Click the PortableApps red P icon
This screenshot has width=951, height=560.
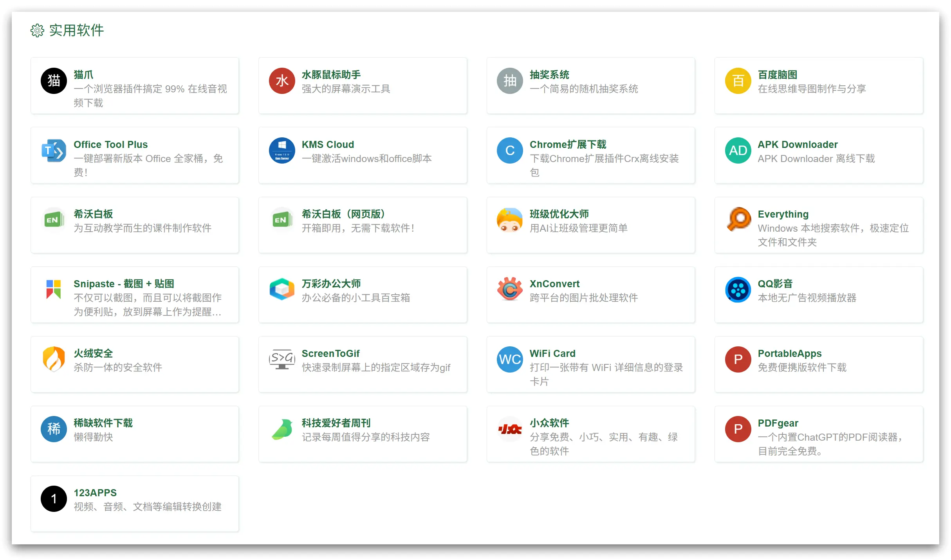pyautogui.click(x=738, y=360)
